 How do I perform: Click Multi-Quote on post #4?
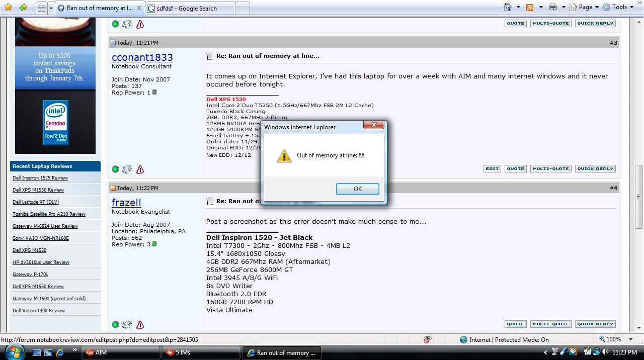pyautogui.click(x=550, y=324)
